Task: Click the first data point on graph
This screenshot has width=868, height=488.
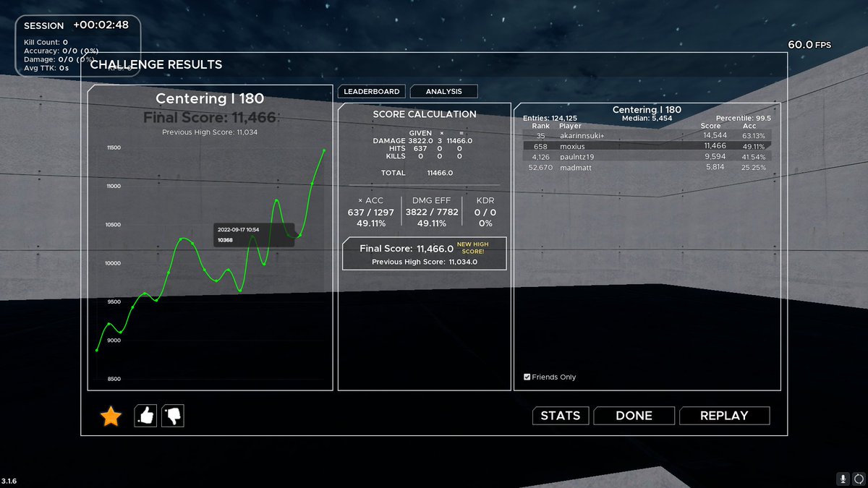Action: point(97,351)
